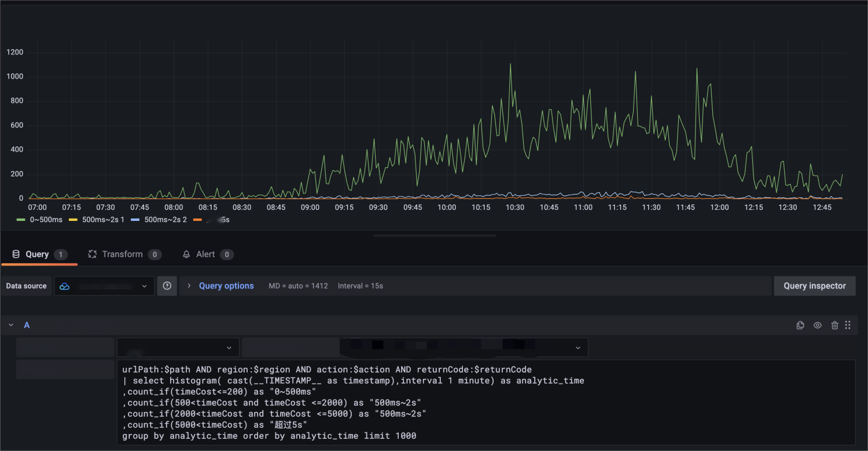Expand the Query options section

226,286
